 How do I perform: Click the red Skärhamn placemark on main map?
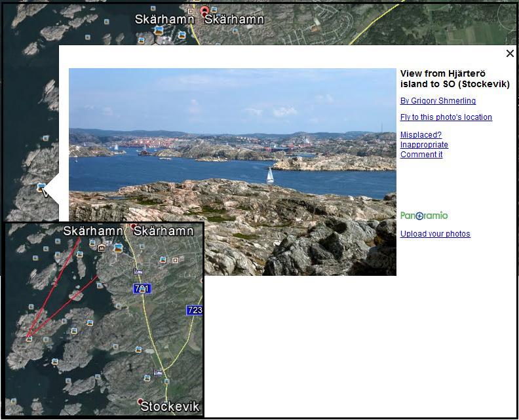pos(205,10)
